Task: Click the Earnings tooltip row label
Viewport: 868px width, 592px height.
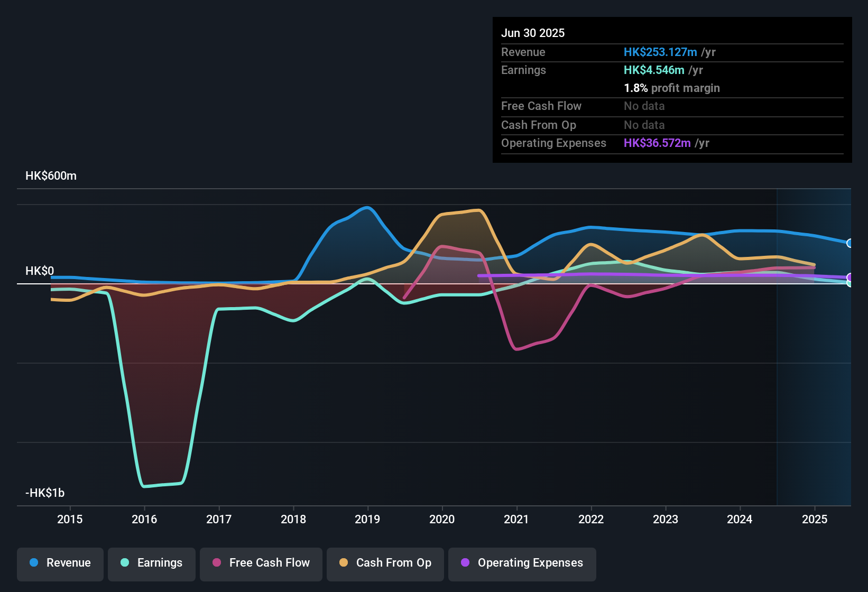Action: [x=523, y=70]
